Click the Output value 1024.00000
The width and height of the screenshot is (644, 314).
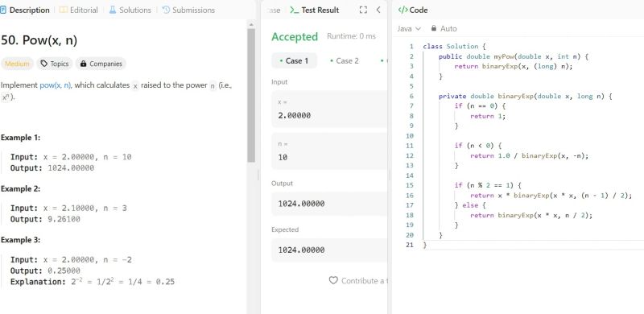coord(301,204)
